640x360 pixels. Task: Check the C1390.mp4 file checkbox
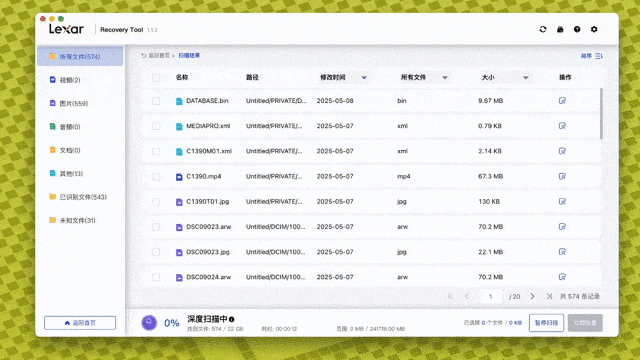coord(156,177)
